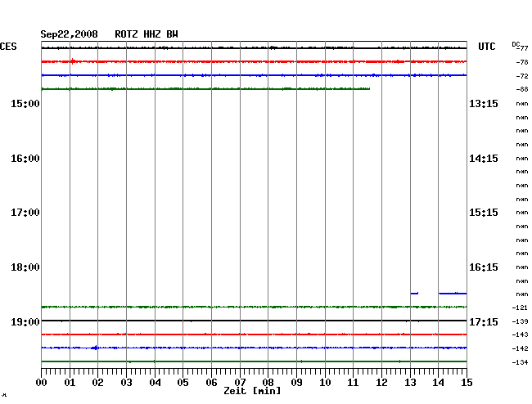Select the 16:00 local time label

coord(25,159)
